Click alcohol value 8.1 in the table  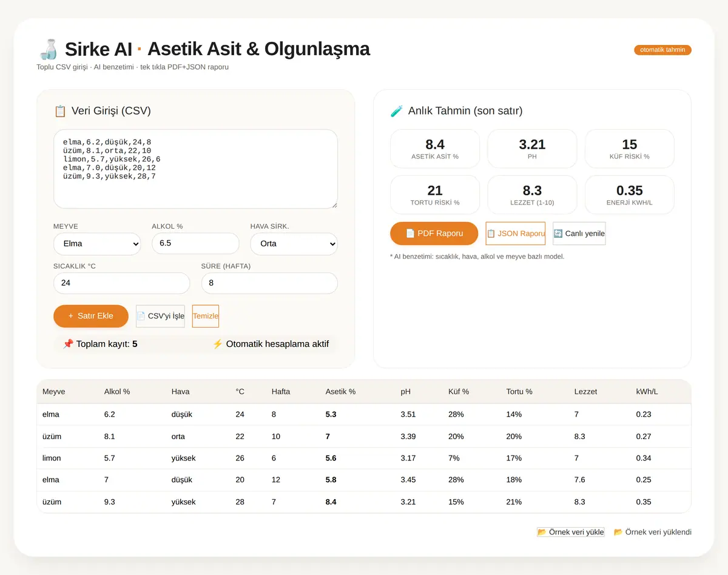click(x=110, y=436)
